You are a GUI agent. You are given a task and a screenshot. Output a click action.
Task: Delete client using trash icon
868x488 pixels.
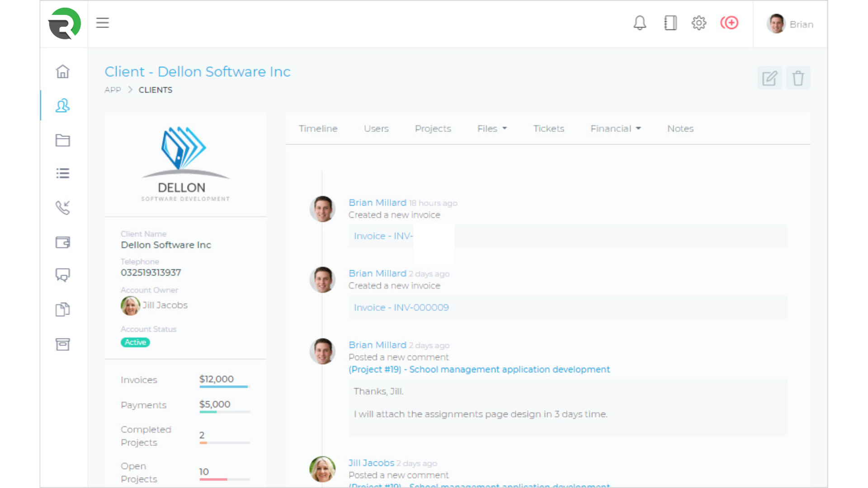[798, 78]
